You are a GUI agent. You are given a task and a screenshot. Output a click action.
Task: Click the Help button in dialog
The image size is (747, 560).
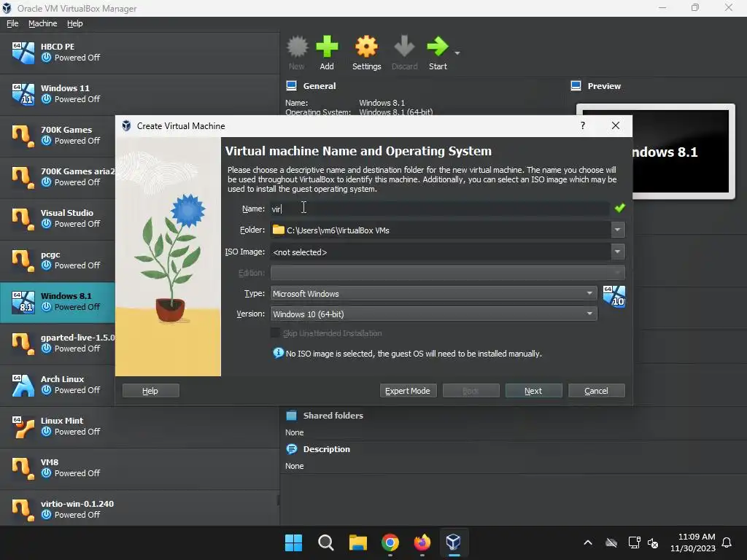150,391
